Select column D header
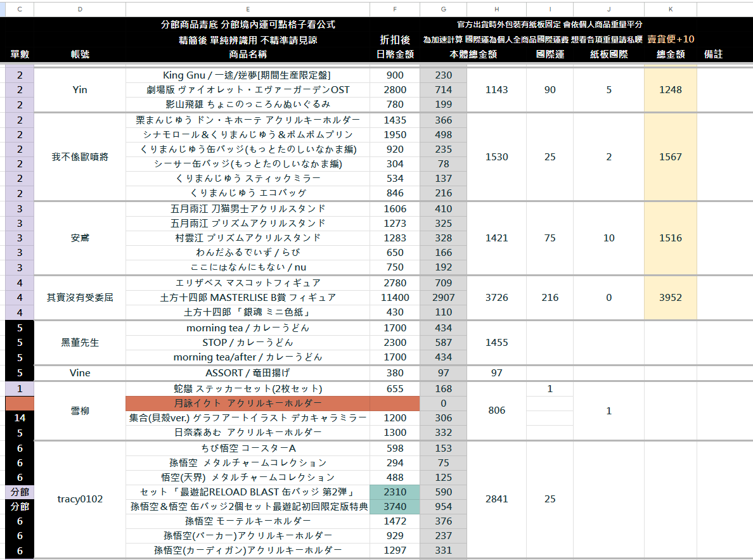 tap(80, 9)
